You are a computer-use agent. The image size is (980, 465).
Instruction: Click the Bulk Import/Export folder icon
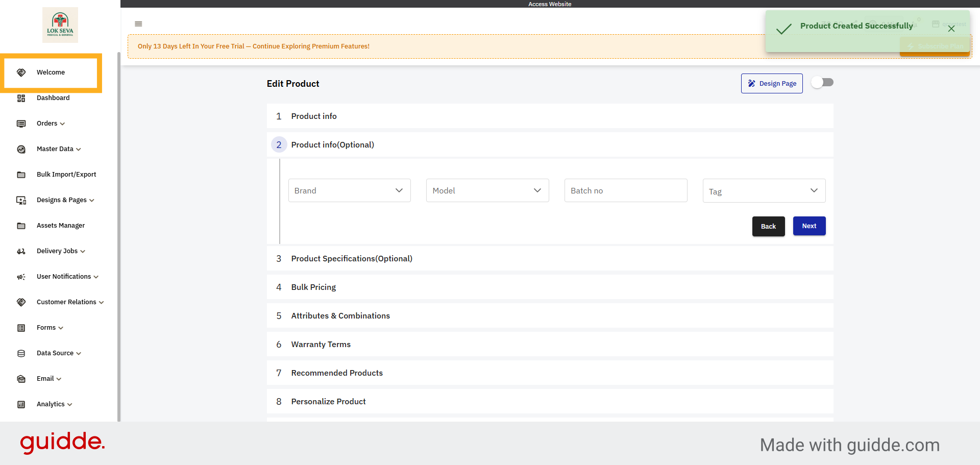click(21, 175)
